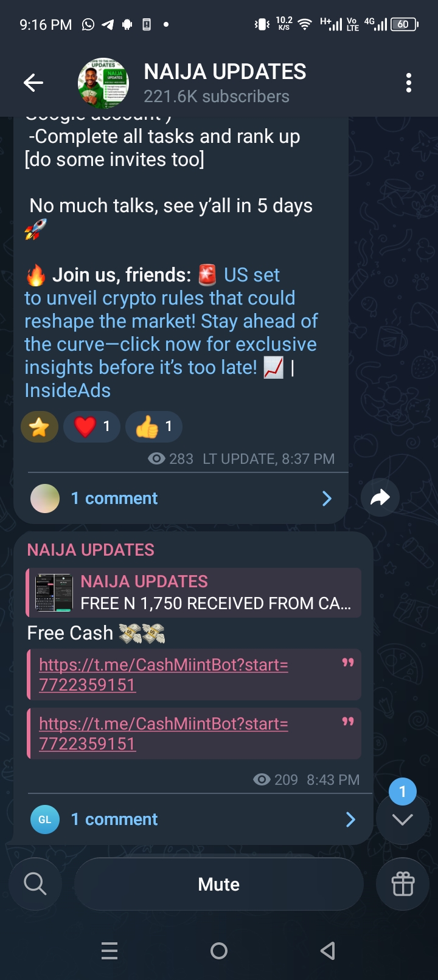Tap the gift box icon
This screenshot has width=438, height=980.
click(x=403, y=884)
